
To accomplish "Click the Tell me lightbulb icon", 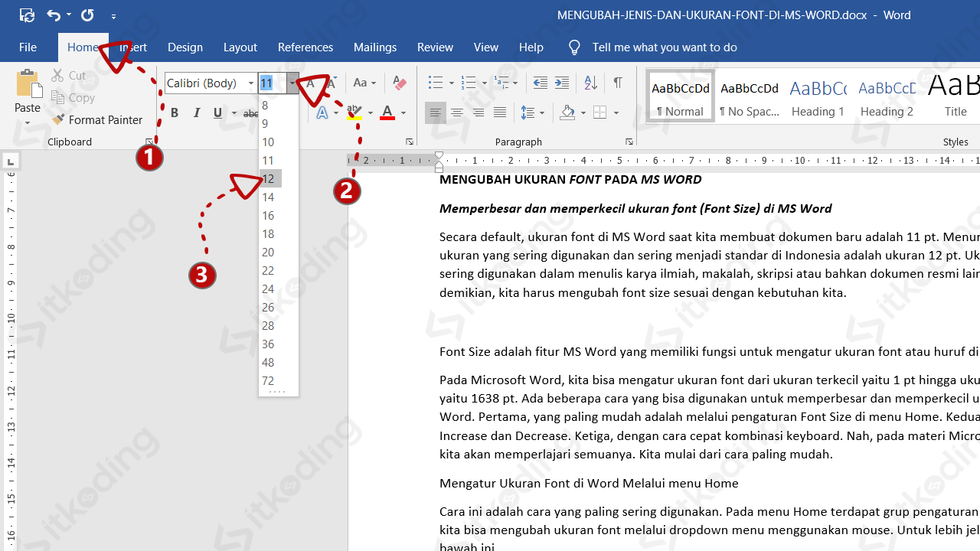I will tap(574, 47).
